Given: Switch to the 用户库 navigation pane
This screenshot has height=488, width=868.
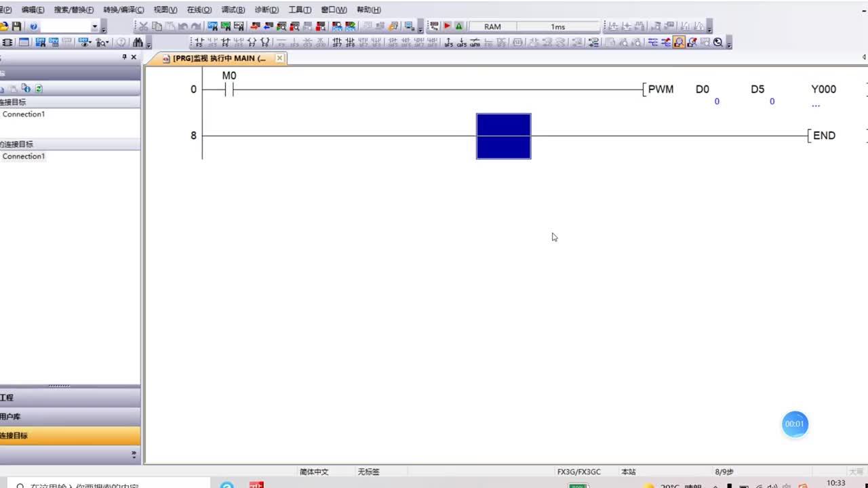Looking at the screenshot, I should 71,417.
